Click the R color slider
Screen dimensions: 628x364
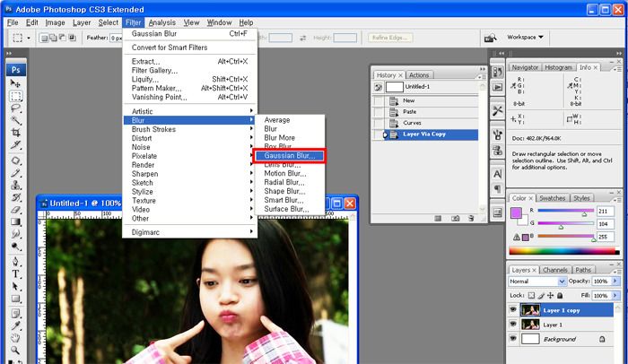tap(565, 211)
